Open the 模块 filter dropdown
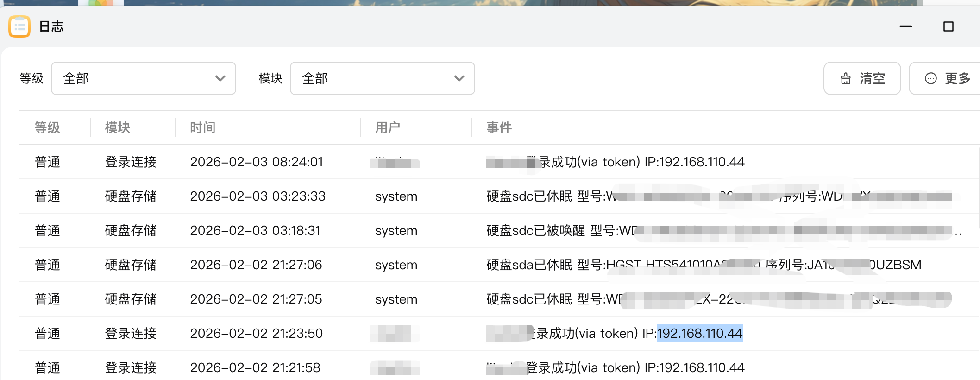 (x=383, y=78)
